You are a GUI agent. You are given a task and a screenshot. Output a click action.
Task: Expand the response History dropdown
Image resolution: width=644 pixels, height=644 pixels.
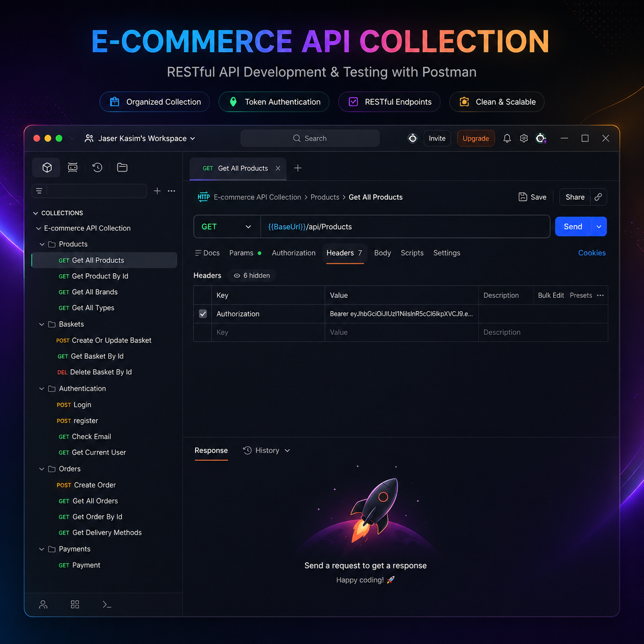(x=287, y=450)
